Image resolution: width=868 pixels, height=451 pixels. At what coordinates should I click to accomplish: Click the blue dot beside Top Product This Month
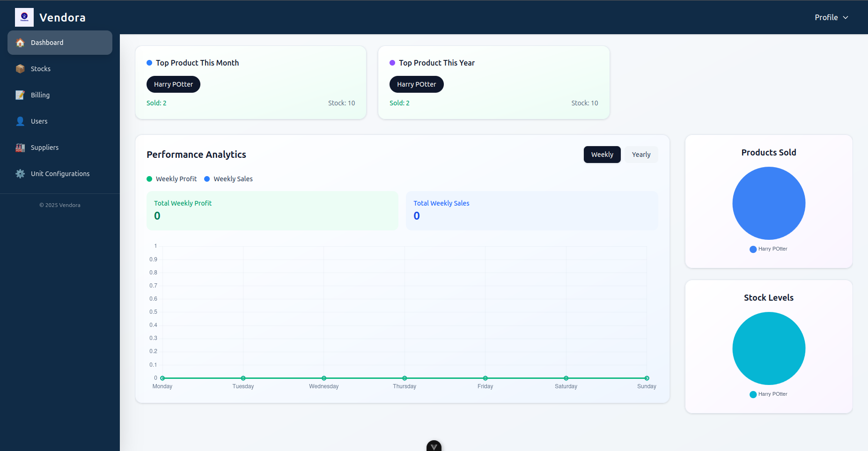tap(149, 63)
